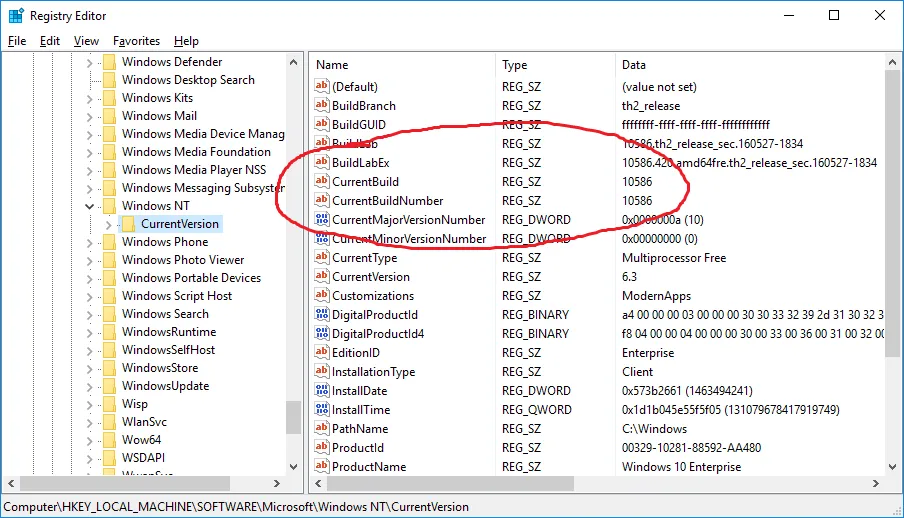
Task: Click the folder icon for Windows Mail
Action: tap(109, 116)
